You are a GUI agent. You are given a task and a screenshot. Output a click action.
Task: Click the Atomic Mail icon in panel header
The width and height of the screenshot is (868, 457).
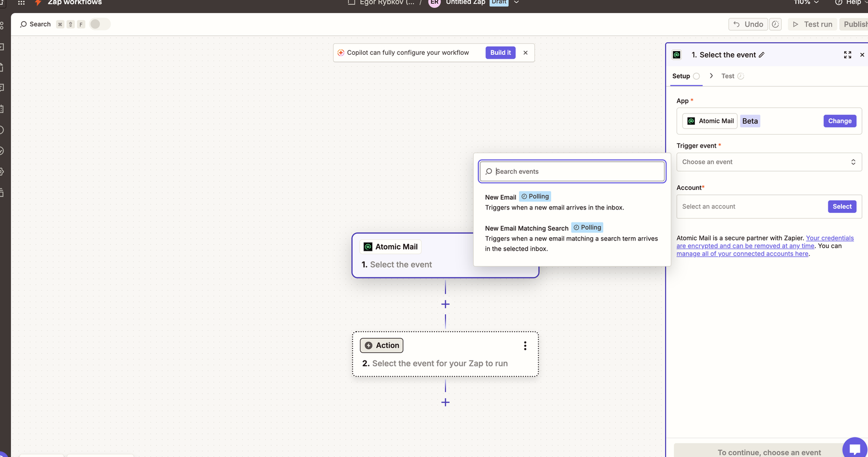coord(676,55)
